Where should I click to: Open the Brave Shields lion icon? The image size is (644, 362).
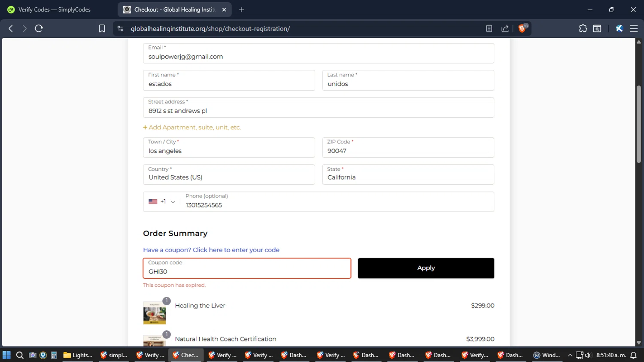pyautogui.click(x=522, y=28)
